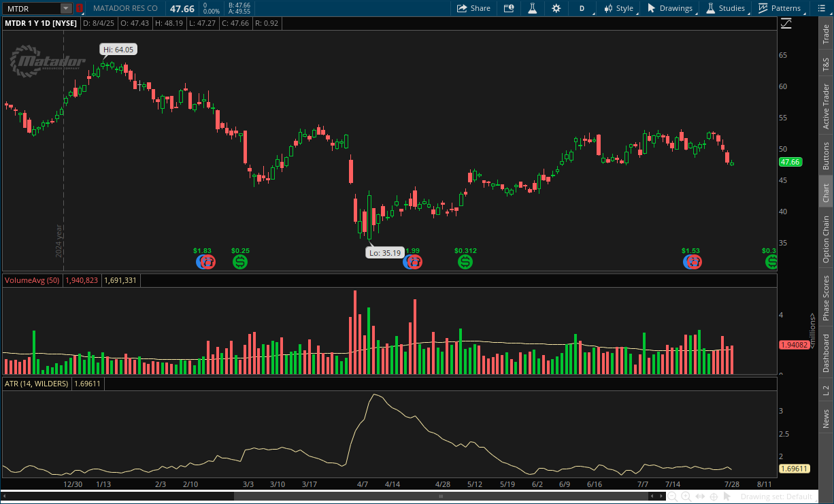Click the Hi: 64.05 price bubble
The image size is (834, 504).
118,49
